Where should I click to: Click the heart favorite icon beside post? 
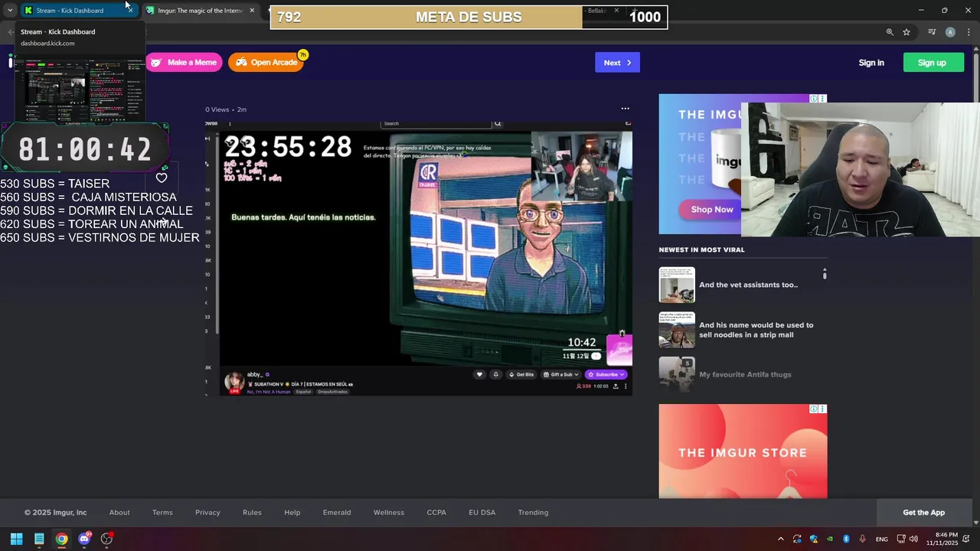click(x=162, y=178)
